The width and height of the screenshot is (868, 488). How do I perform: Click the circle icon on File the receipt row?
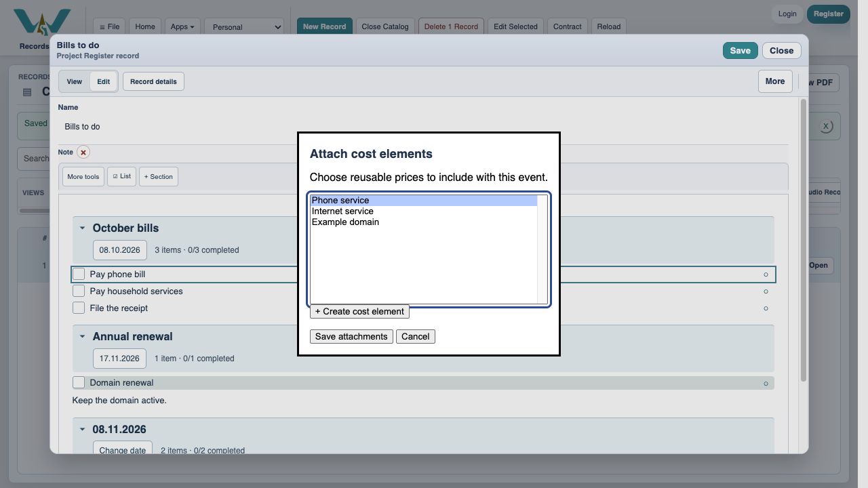(x=766, y=308)
